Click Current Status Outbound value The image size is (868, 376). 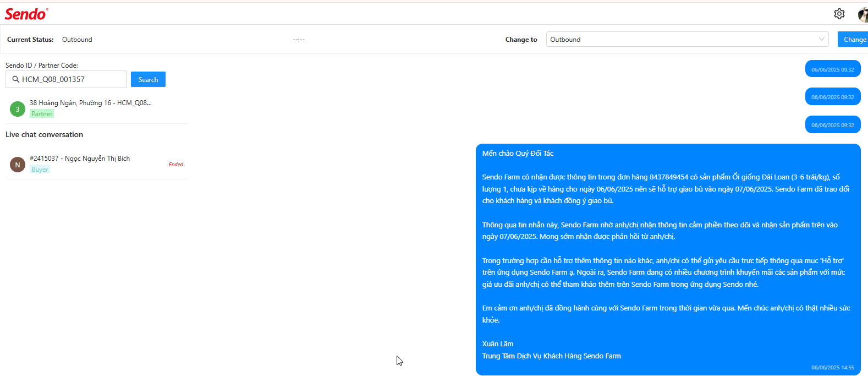pyautogui.click(x=77, y=40)
